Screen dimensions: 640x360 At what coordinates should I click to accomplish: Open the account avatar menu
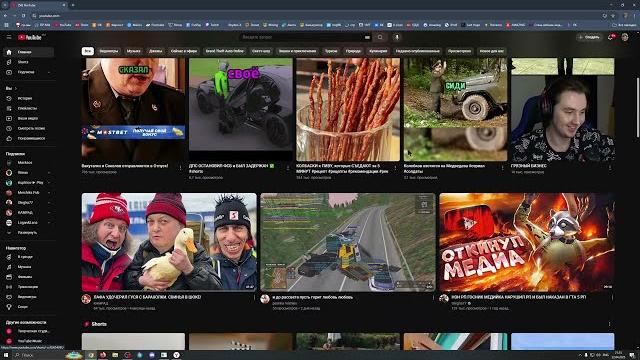(x=625, y=37)
